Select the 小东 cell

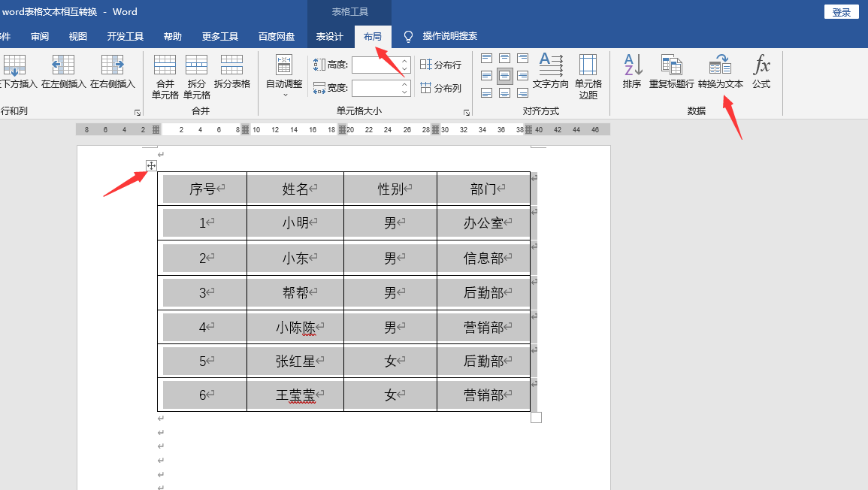click(x=295, y=258)
